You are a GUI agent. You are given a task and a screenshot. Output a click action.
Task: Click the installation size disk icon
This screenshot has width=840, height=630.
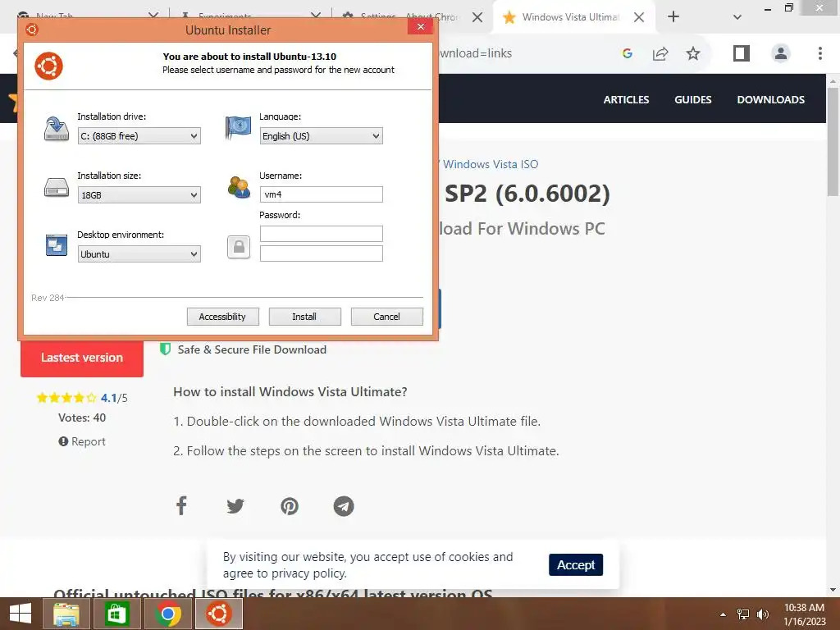57,188
